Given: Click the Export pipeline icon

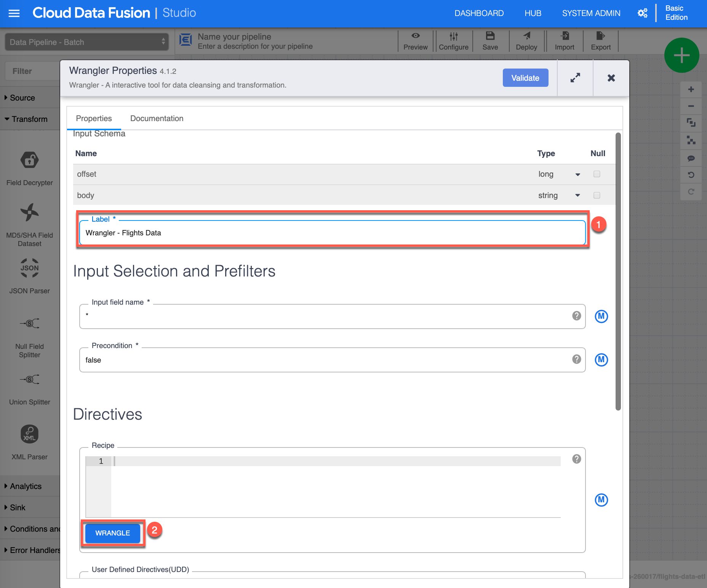Looking at the screenshot, I should pos(600,36).
